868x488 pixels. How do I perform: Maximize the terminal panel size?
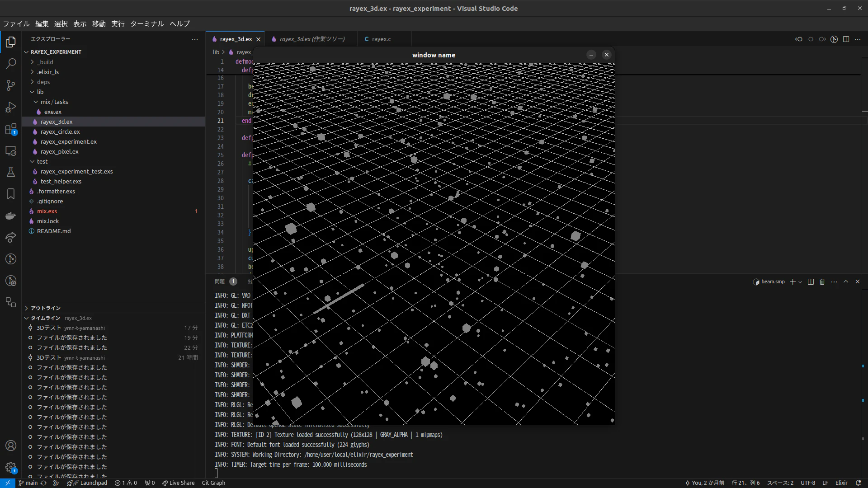(x=846, y=282)
